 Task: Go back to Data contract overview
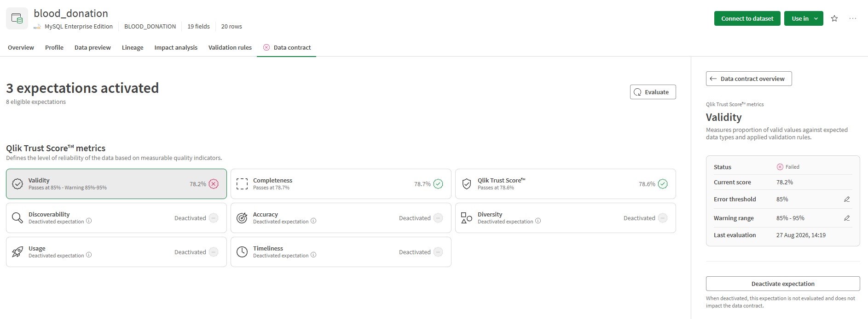[749, 79]
